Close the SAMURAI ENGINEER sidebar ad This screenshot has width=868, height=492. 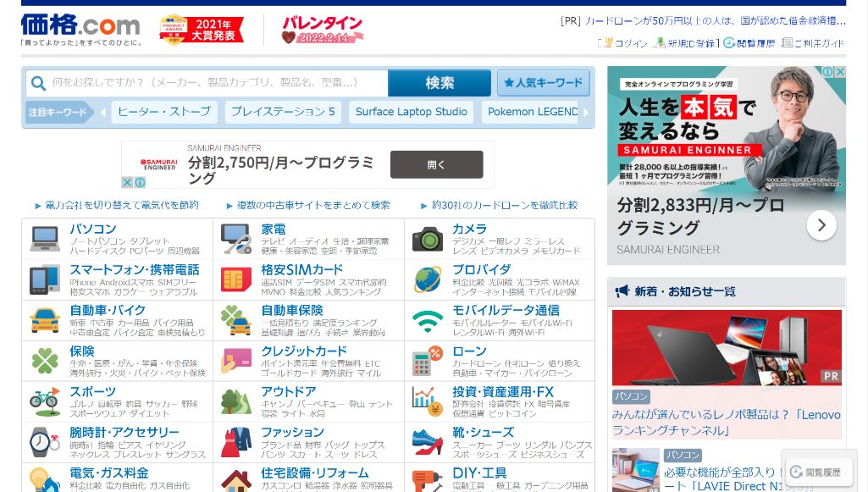(x=840, y=72)
